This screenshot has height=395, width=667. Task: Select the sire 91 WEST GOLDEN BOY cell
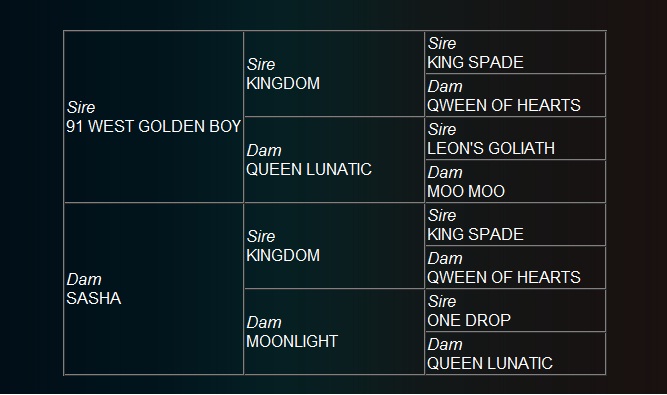click(154, 117)
